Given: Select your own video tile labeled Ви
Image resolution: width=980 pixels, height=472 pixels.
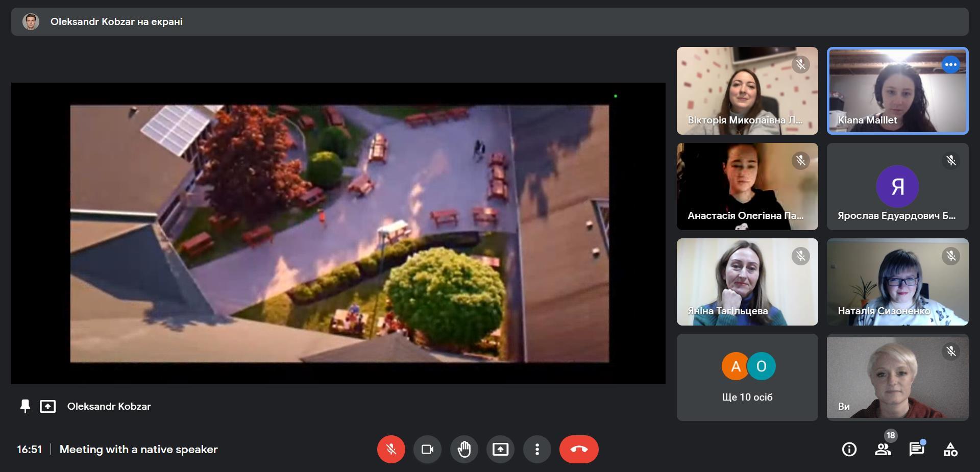Looking at the screenshot, I should 897,378.
